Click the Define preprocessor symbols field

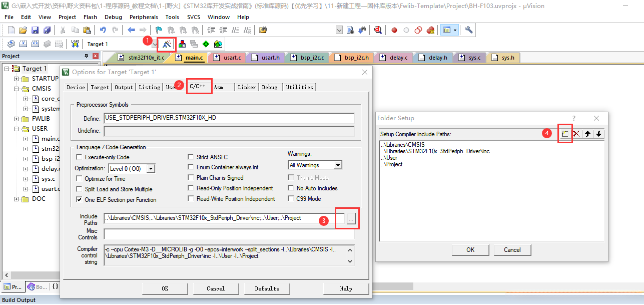229,118
